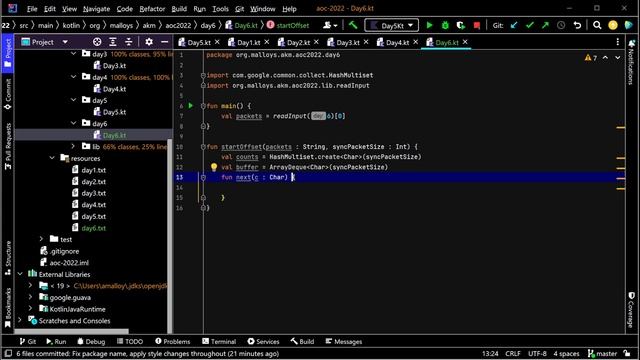Collapse External Libraries node
Image resolution: width=640 pixels, height=360 pixels.
[20, 274]
